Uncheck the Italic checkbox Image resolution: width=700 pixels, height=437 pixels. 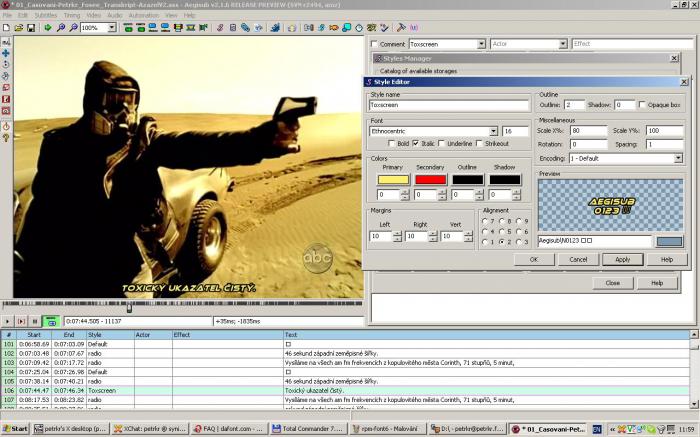[416, 143]
